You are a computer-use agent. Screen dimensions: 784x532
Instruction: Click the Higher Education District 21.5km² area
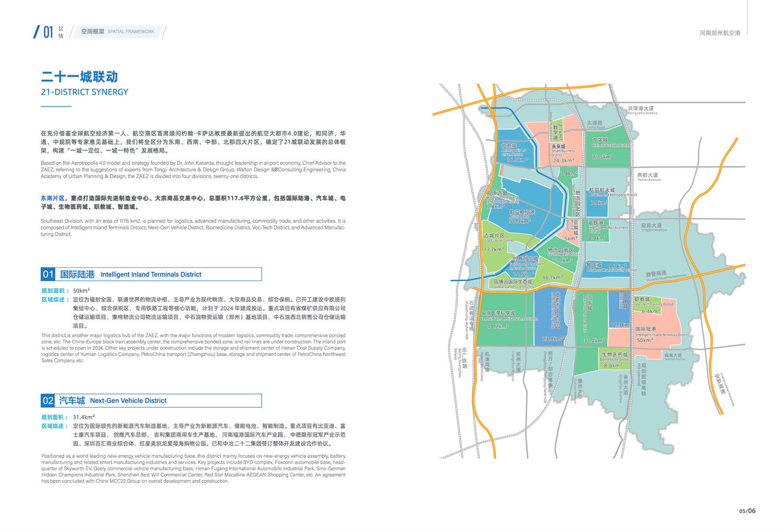click(x=606, y=148)
